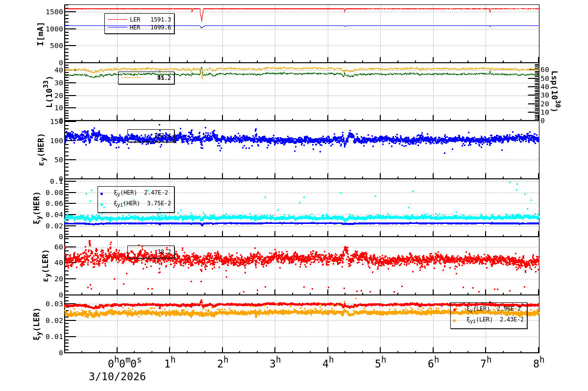Image resolution: width=588 pixels, height=391 pixels.
Task: Click the 0.1 tick on ξy(HER) axis
Action: [x=56, y=182]
